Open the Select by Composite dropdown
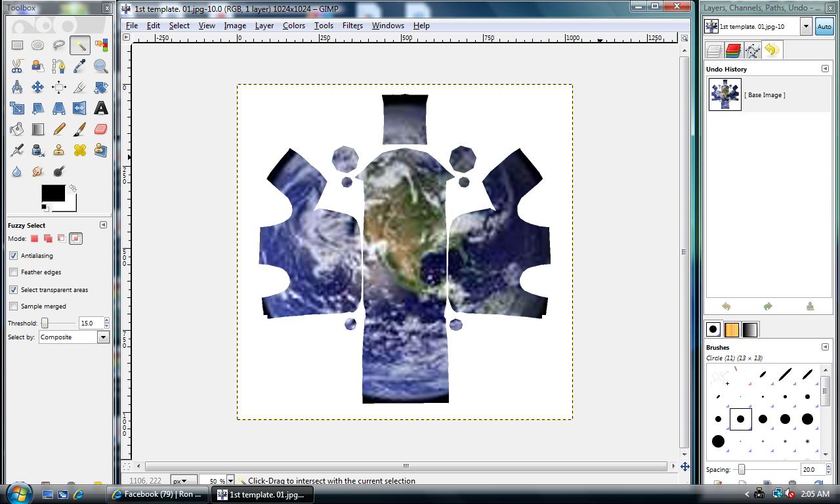840x504 pixels. coord(73,337)
